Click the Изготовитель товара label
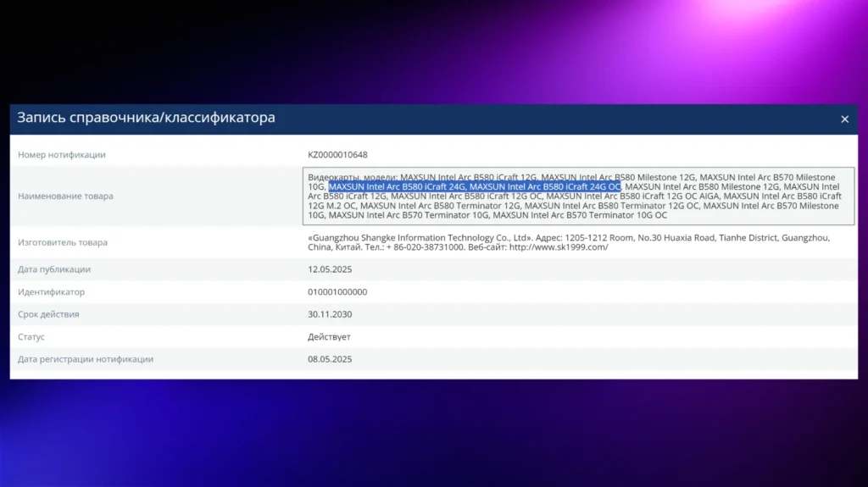The height and width of the screenshot is (487, 868). point(63,242)
